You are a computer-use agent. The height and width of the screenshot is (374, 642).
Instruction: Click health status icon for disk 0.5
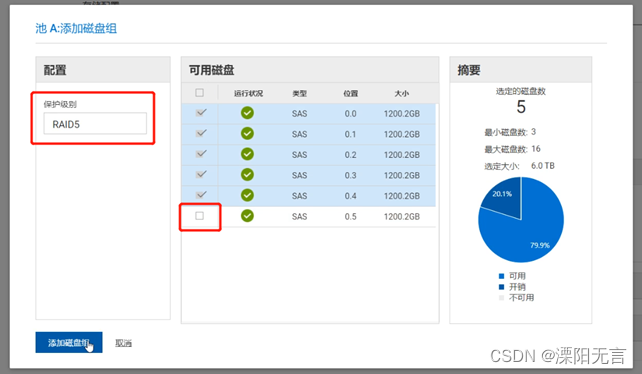(247, 216)
